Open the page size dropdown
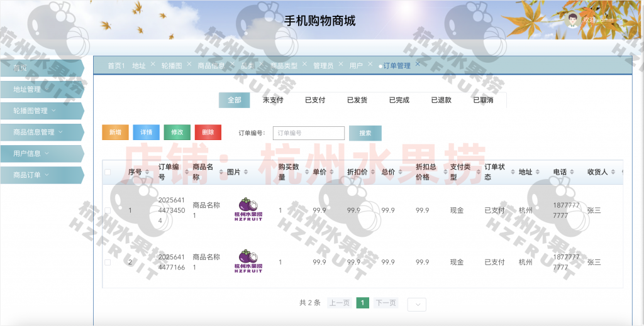 (417, 304)
